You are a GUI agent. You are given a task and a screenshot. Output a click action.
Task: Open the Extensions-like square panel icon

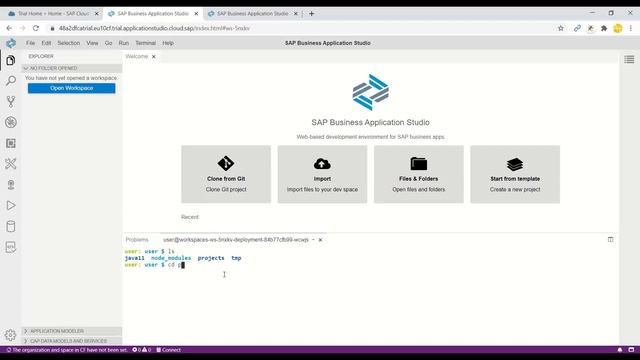pyautogui.click(x=11, y=143)
